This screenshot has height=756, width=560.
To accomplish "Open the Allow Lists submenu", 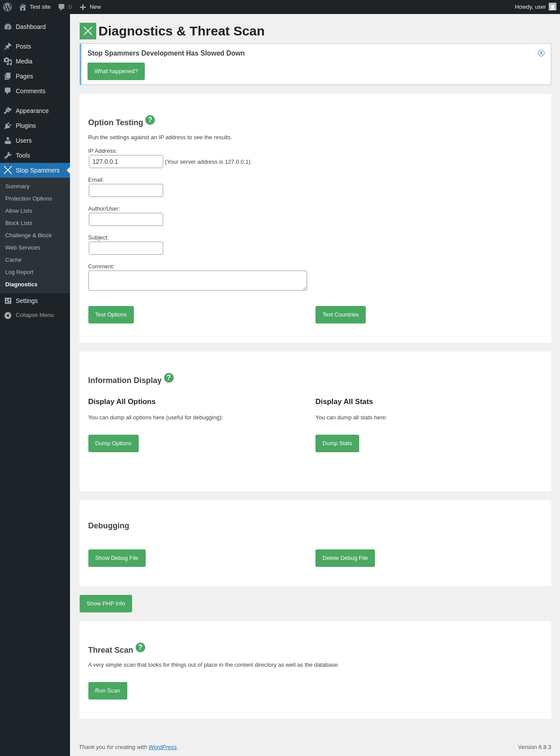I will pos(19,211).
